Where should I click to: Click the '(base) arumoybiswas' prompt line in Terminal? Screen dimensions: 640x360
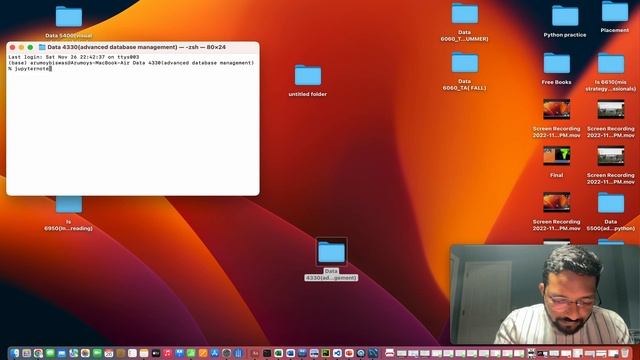[131, 63]
